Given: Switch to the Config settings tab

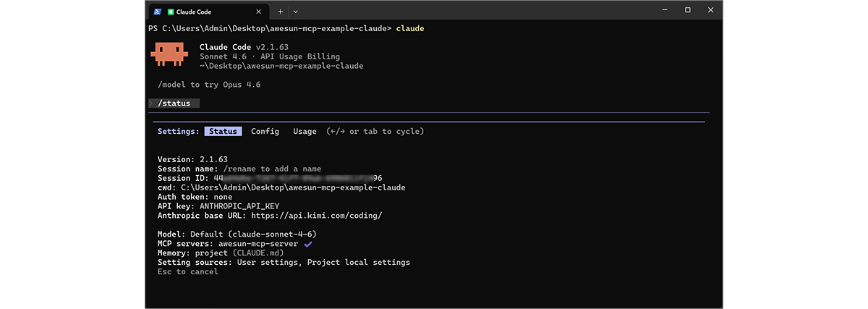Looking at the screenshot, I should coord(265,132).
